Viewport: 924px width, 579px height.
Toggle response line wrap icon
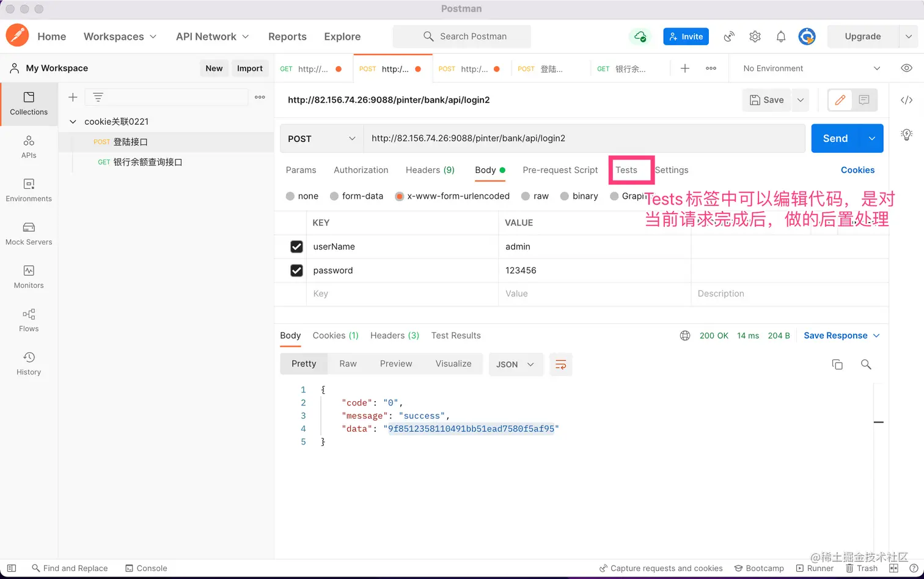[x=560, y=364]
